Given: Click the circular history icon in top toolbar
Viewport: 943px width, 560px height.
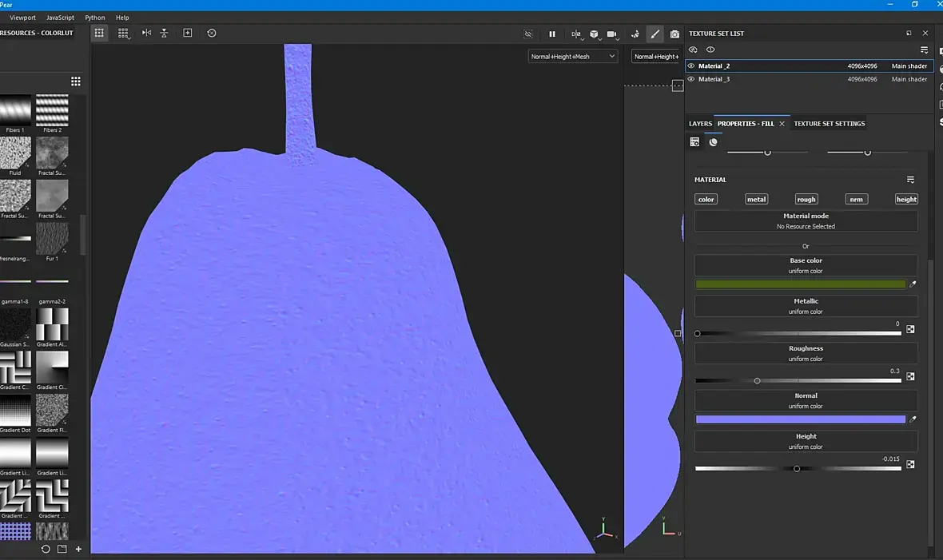Looking at the screenshot, I should click(x=211, y=33).
